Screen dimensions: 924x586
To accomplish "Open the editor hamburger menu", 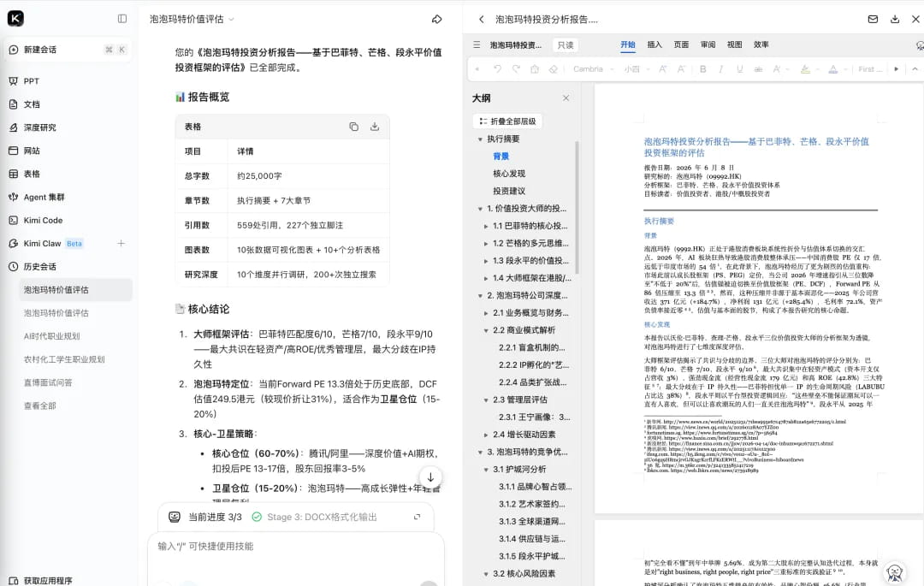I will [477, 44].
